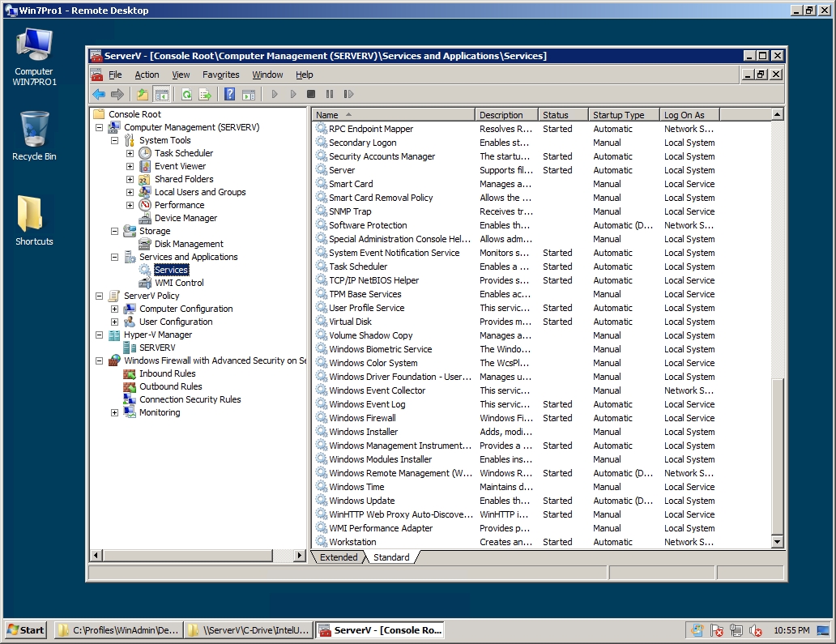Click the Up one level folder icon
This screenshot has height=644, width=836.
pos(143,94)
